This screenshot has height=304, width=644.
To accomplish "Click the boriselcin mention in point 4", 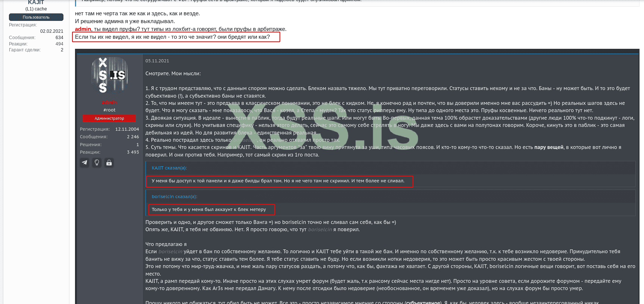I will (245, 140).
